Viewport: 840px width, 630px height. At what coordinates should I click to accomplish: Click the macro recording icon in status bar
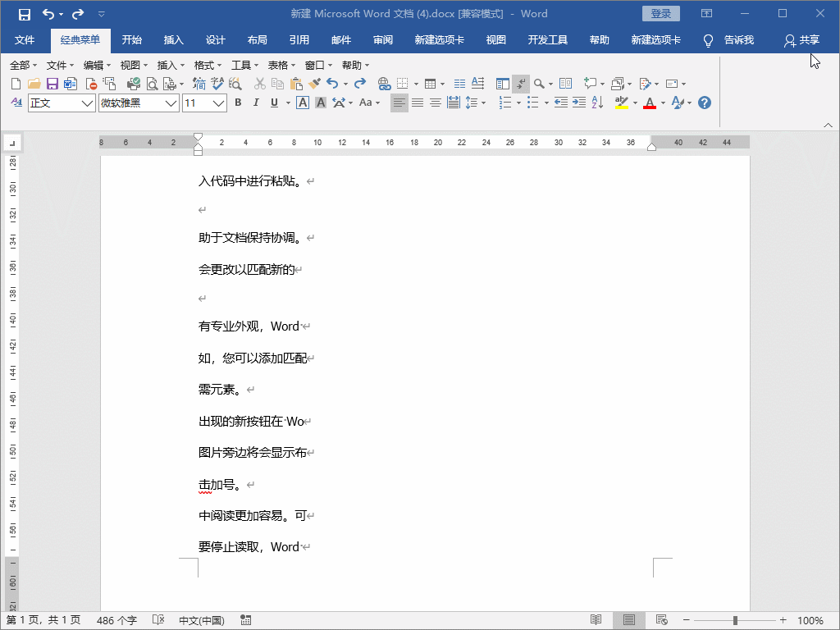click(246, 620)
